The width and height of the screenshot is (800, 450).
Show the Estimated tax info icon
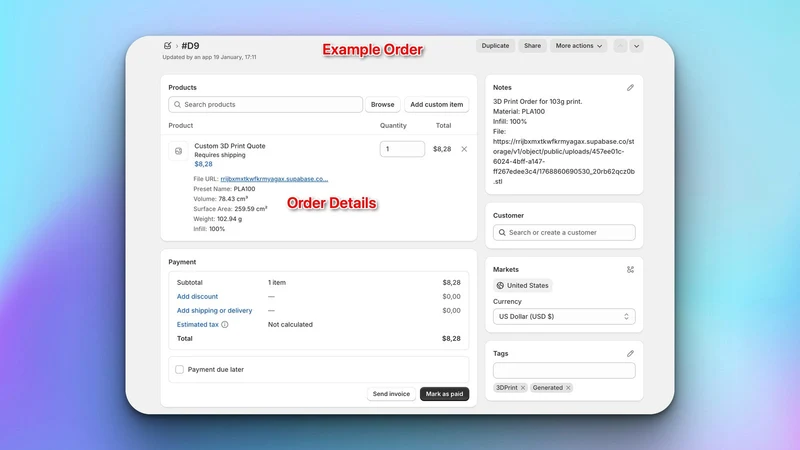(224, 324)
